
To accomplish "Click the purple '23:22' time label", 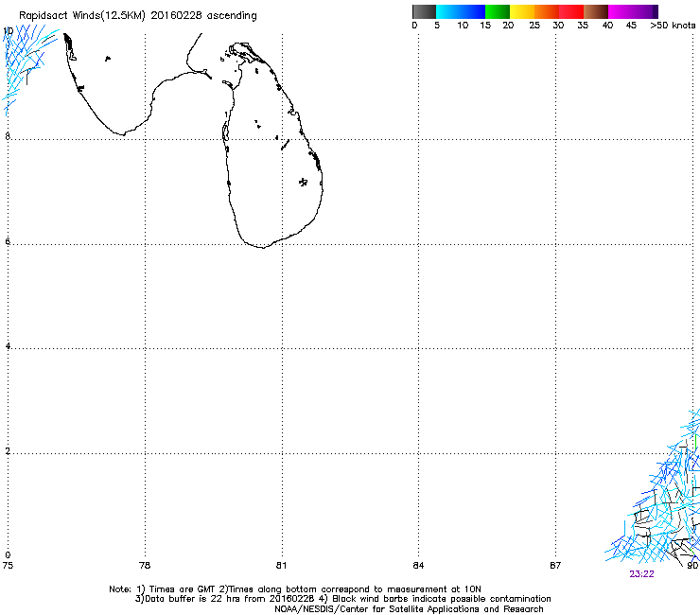I will click(641, 574).
